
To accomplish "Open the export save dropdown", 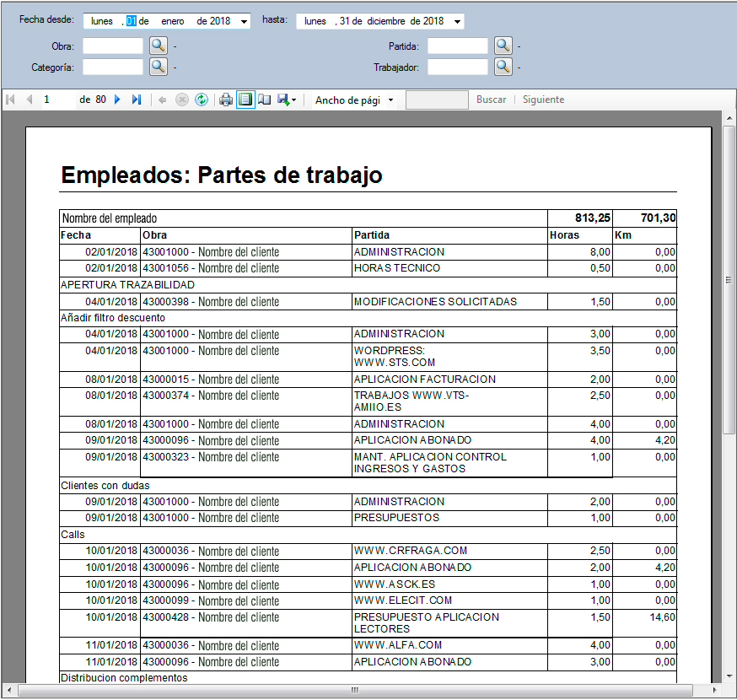I will coord(287,100).
